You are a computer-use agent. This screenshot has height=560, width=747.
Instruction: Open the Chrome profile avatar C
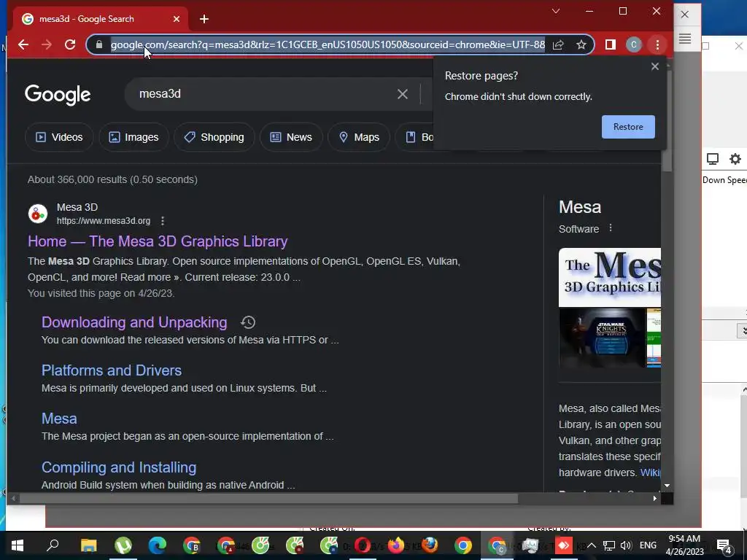pyautogui.click(x=634, y=44)
